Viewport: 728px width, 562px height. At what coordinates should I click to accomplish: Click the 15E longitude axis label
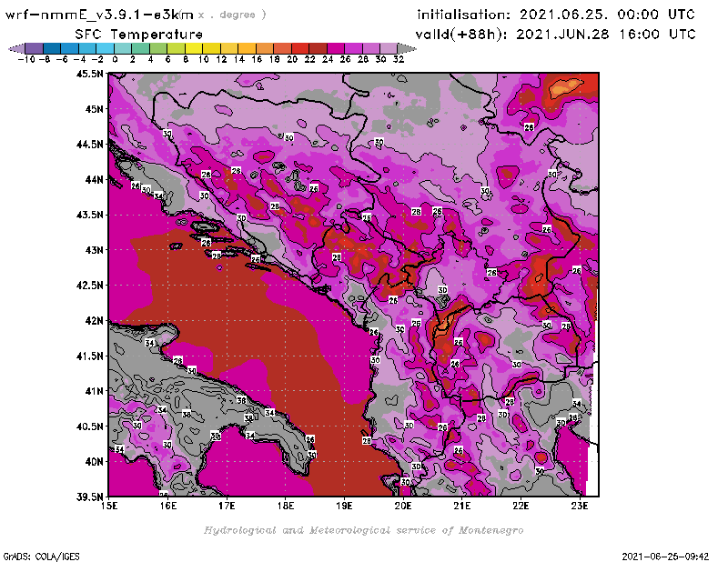109,505
